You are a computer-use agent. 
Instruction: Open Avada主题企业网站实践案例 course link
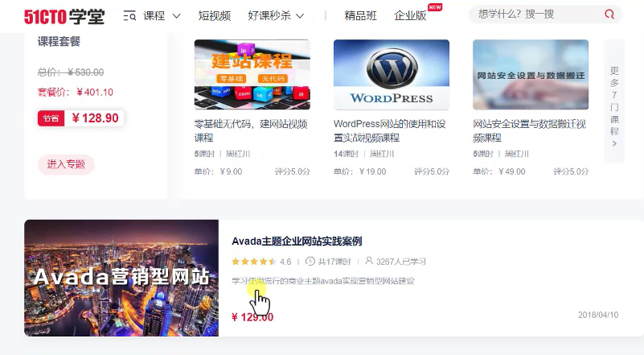(297, 241)
